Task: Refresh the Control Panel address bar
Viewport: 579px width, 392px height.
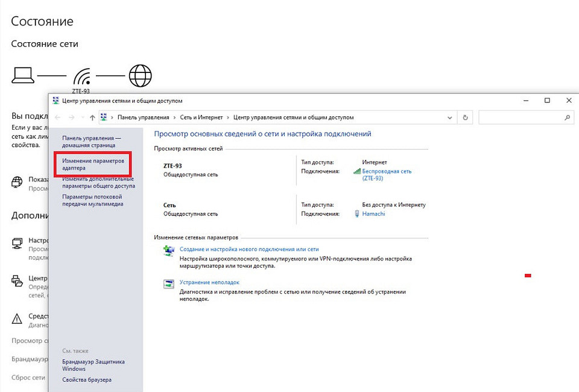Action: [x=465, y=118]
